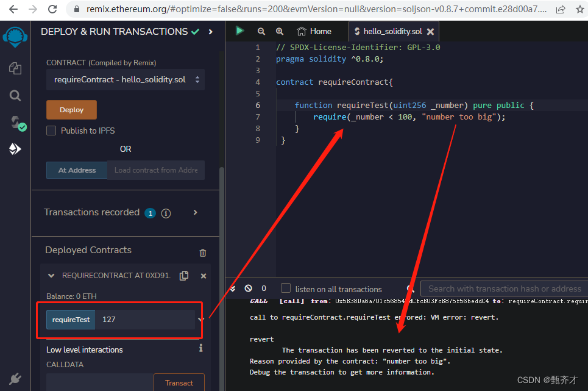Close the hello_solidity.sol tab
588x391 pixels.
click(431, 32)
